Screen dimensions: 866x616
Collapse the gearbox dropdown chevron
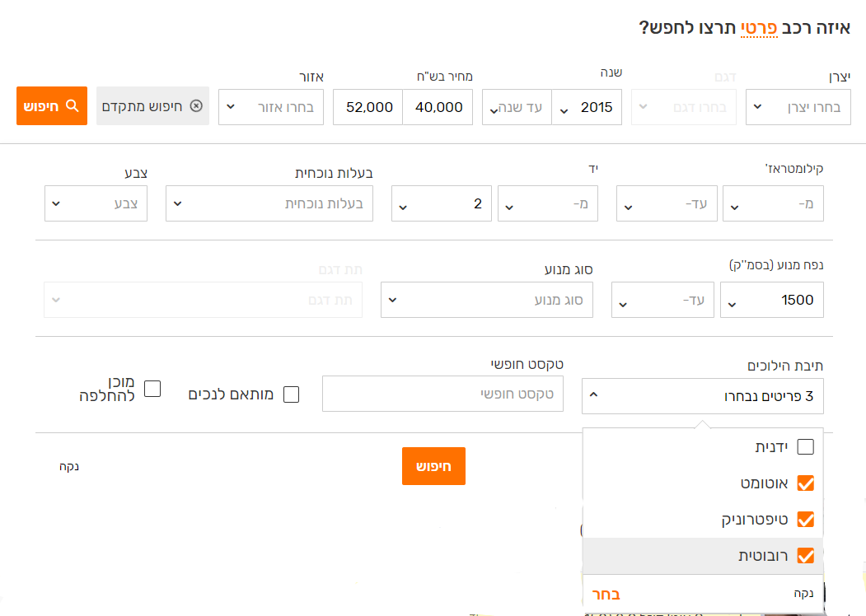594,394
